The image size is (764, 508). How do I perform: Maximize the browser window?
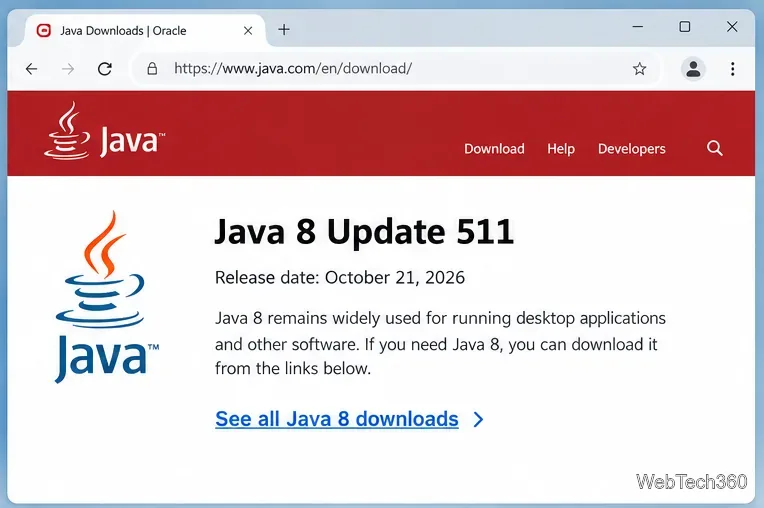tap(685, 27)
